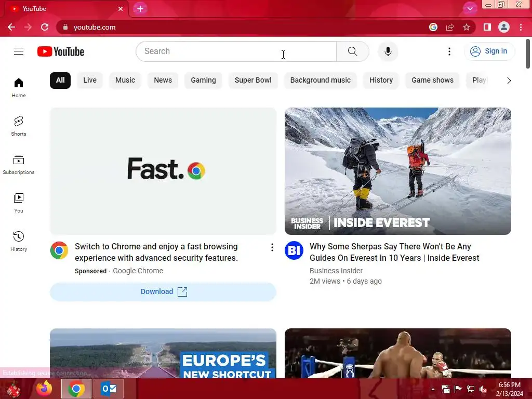Show hidden system tray icons
Viewport: 532px width, 399px height.
click(433, 389)
